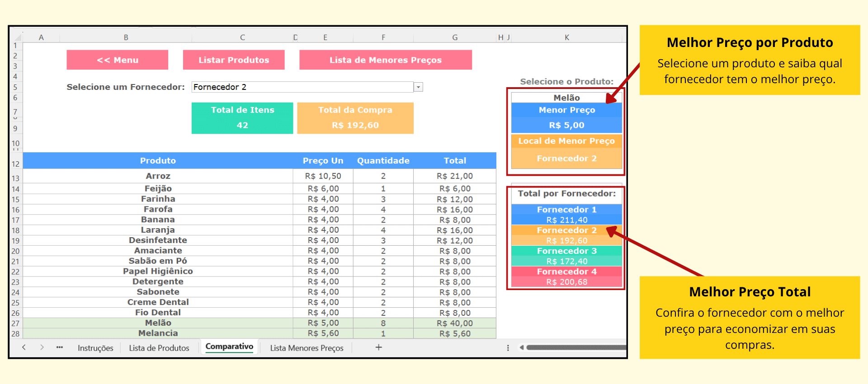Go to Lista Menores Preços tab

coord(307,348)
